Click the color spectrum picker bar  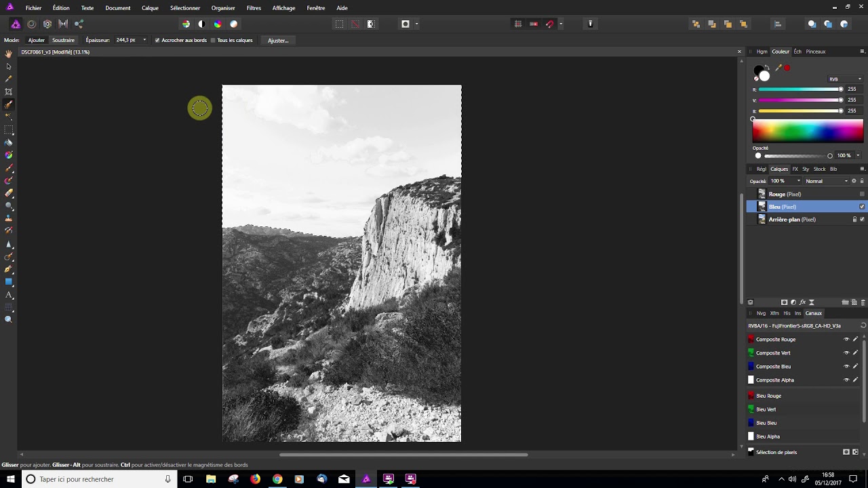pyautogui.click(x=808, y=130)
